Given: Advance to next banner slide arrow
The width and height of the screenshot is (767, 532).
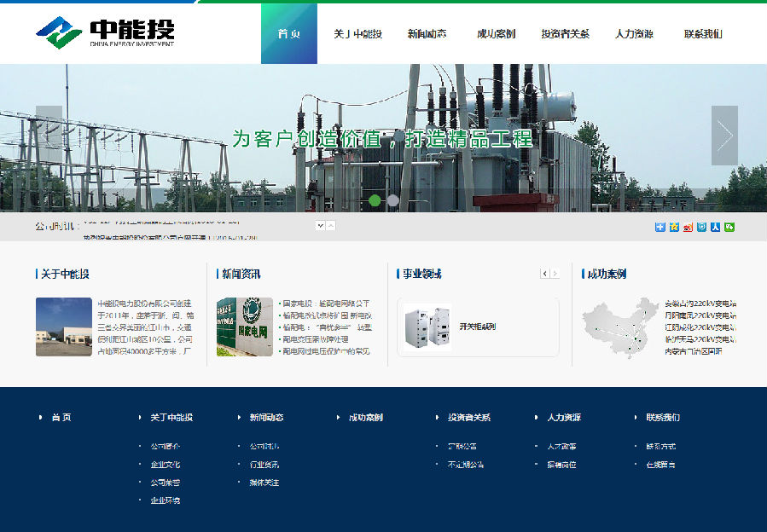Looking at the screenshot, I should point(724,136).
